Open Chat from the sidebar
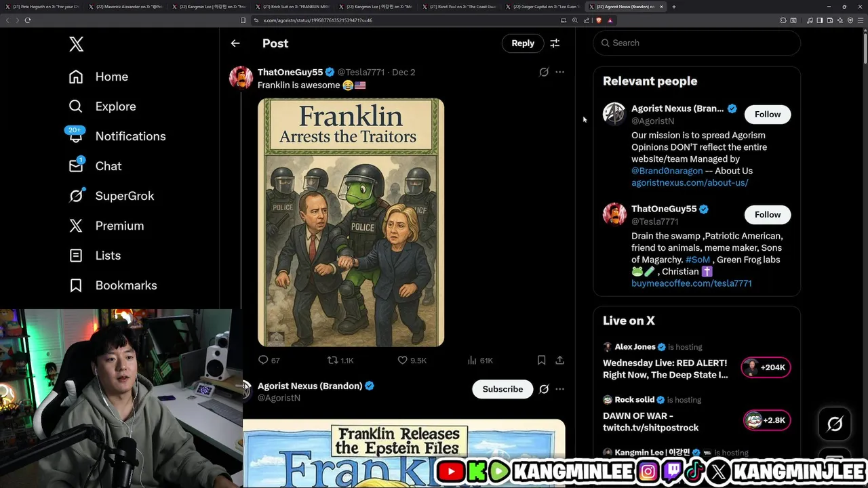Screen dimensions: 868x488 (x=95, y=166)
